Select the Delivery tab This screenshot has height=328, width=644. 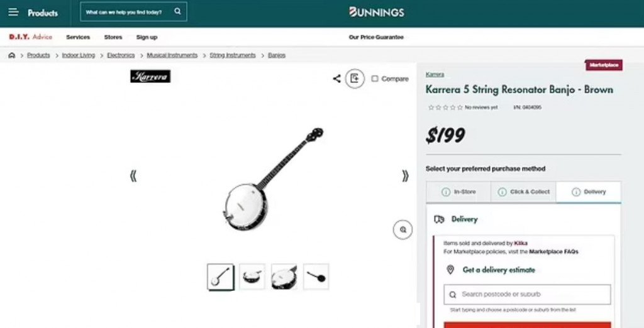589,192
